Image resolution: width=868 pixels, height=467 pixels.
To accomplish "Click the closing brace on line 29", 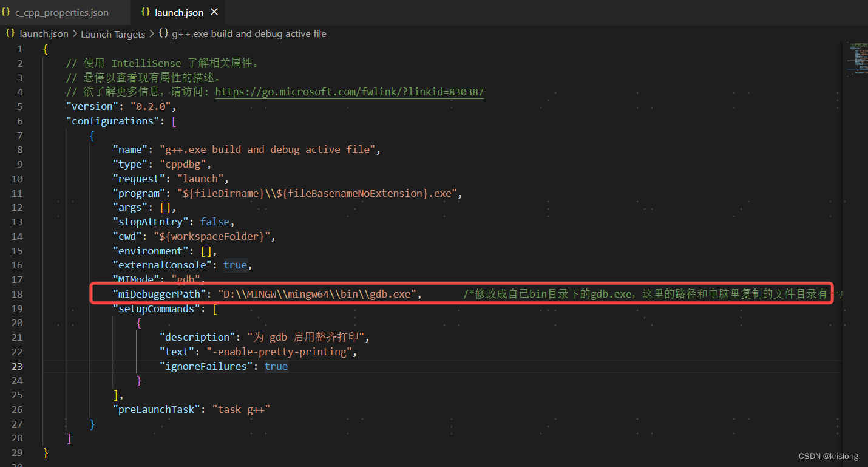I will click(46, 453).
